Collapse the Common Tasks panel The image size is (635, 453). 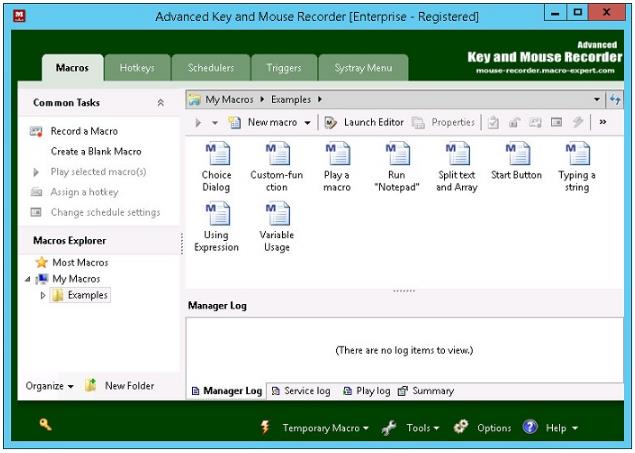point(161,103)
